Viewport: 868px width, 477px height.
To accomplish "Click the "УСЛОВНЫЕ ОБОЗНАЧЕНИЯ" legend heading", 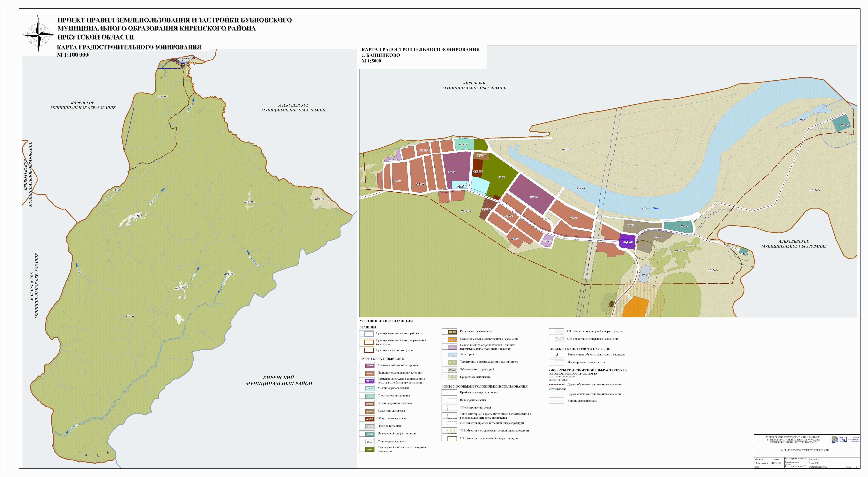I will tap(386, 321).
